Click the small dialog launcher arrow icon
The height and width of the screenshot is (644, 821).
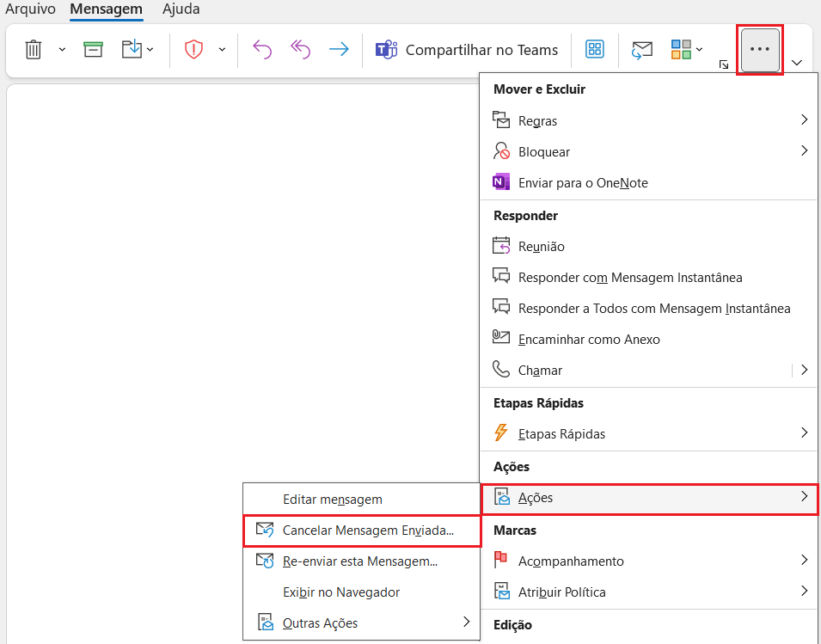[724, 64]
